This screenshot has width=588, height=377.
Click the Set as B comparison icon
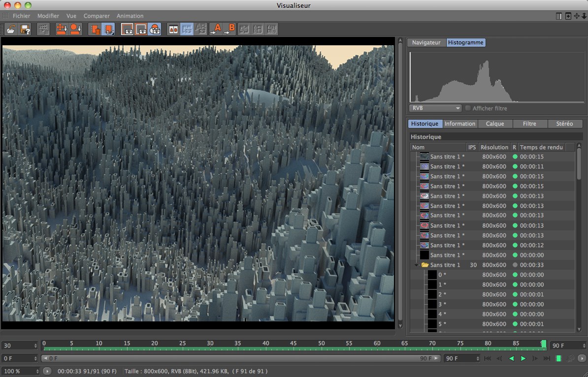point(229,29)
